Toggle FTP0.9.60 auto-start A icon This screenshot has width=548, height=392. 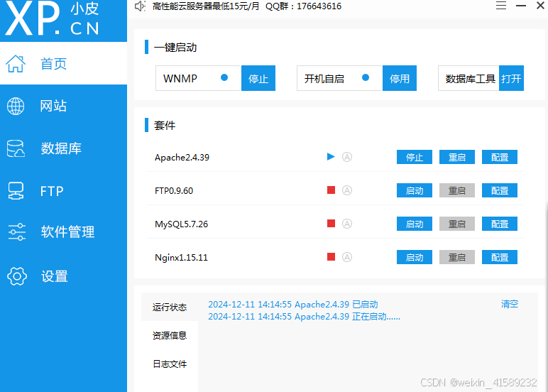coord(346,190)
